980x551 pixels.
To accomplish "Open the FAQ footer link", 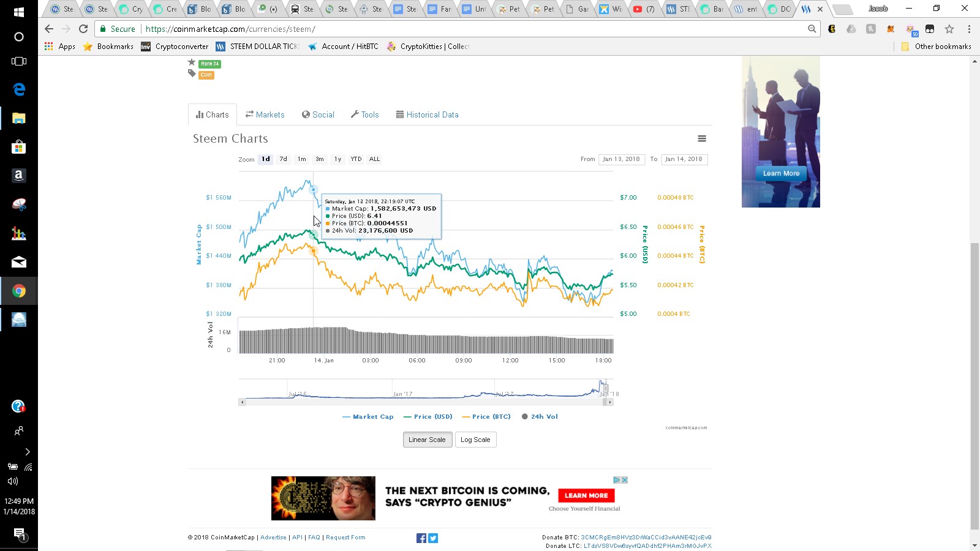I will tap(314, 538).
